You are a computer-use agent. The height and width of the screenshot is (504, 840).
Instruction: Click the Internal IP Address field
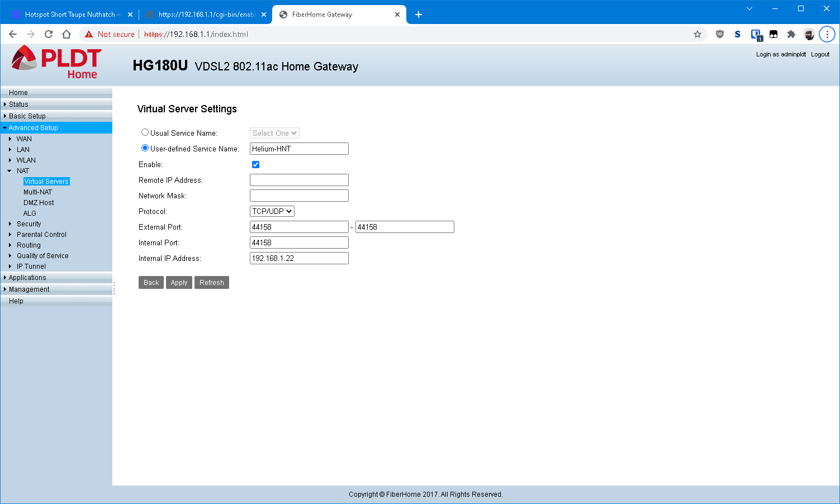coord(299,258)
